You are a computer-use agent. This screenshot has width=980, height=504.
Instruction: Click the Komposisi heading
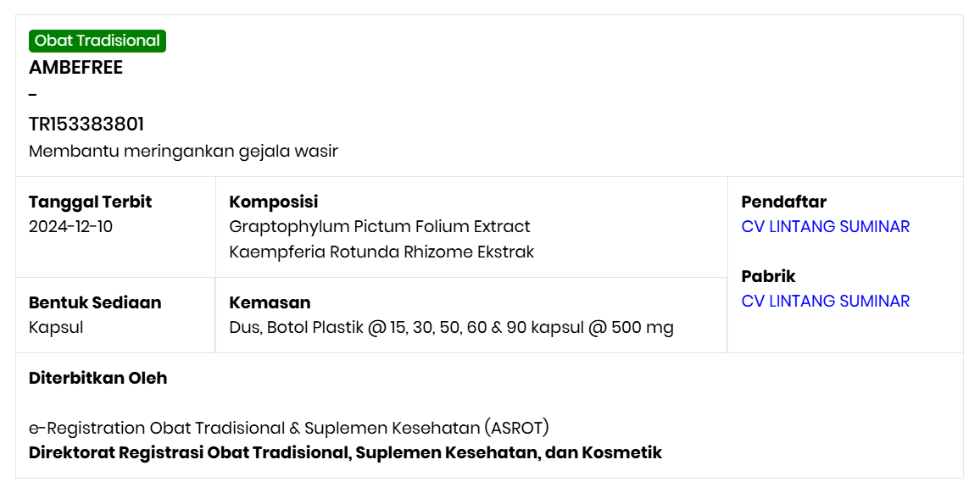[274, 202]
